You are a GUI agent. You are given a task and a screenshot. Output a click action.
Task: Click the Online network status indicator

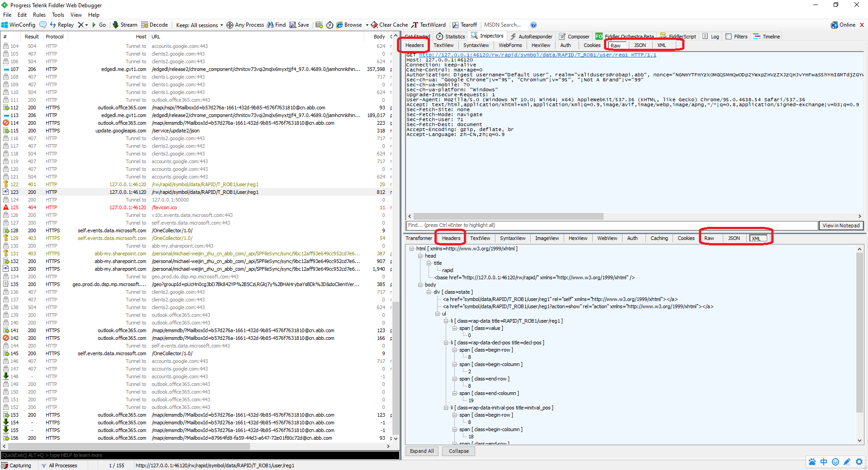point(843,25)
